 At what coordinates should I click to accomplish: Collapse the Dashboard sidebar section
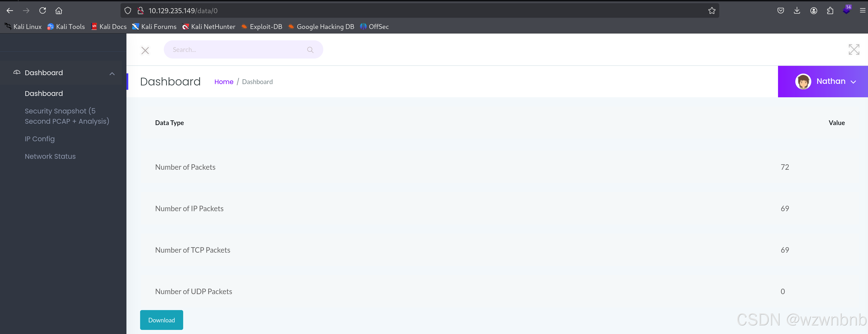pyautogui.click(x=112, y=73)
